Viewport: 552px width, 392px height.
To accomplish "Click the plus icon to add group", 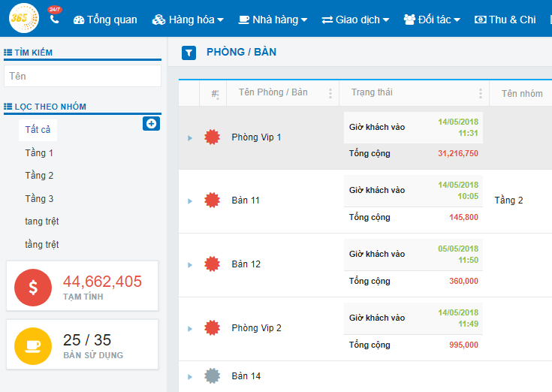I will (x=151, y=123).
